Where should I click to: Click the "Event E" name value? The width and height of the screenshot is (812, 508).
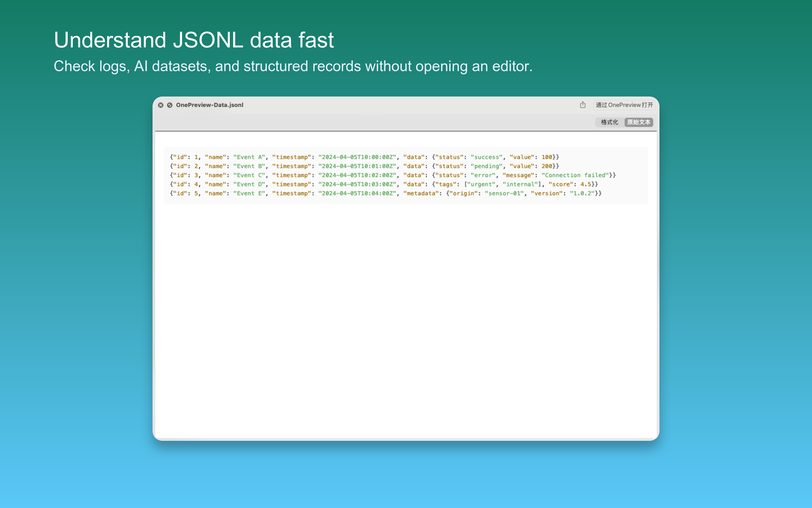click(249, 193)
